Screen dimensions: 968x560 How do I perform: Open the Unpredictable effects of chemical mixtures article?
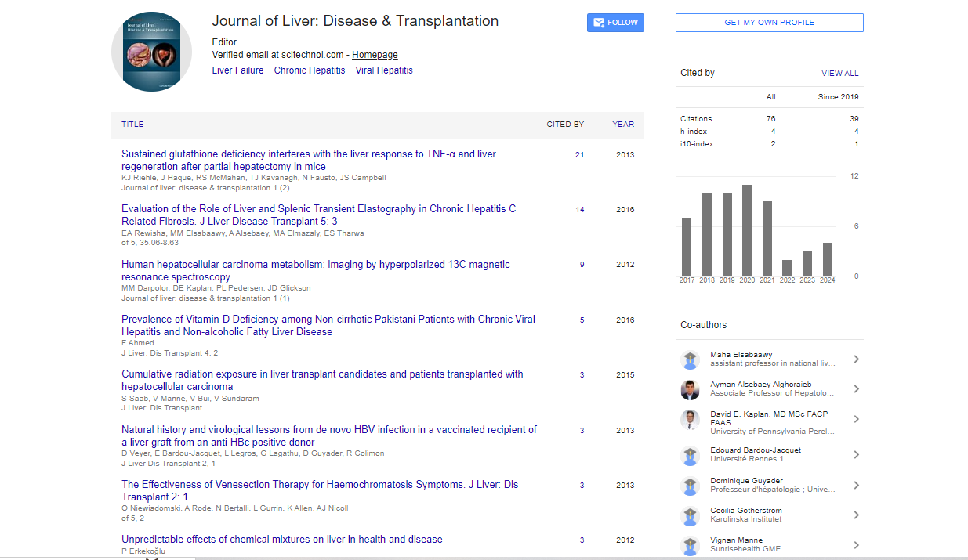[282, 540]
